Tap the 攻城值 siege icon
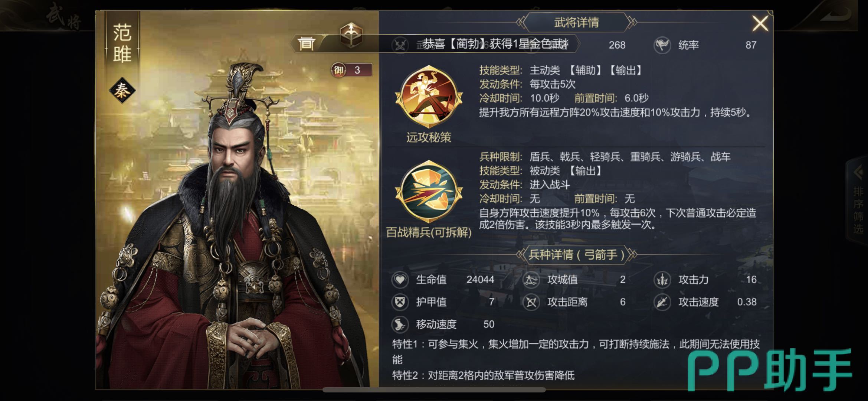The width and height of the screenshot is (868, 401). 531,280
